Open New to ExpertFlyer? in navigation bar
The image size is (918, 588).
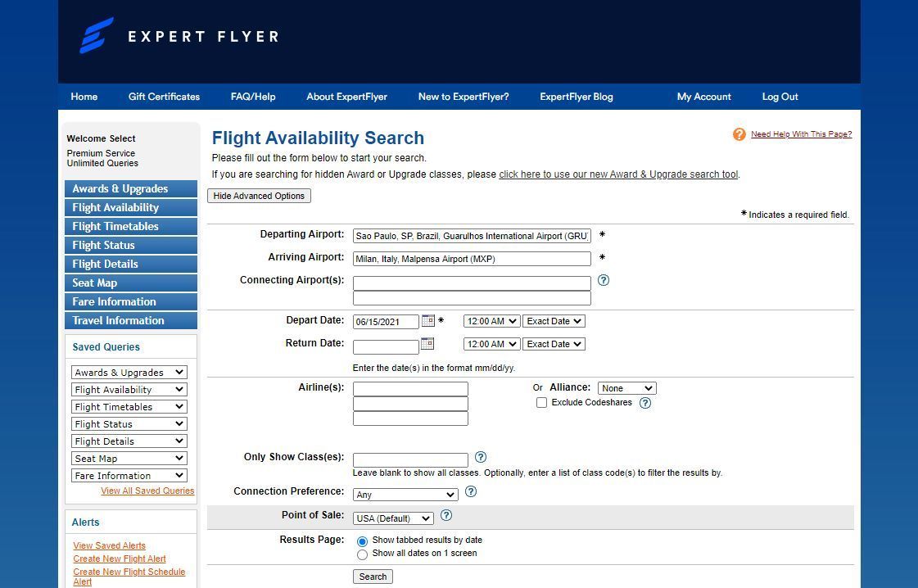point(464,97)
